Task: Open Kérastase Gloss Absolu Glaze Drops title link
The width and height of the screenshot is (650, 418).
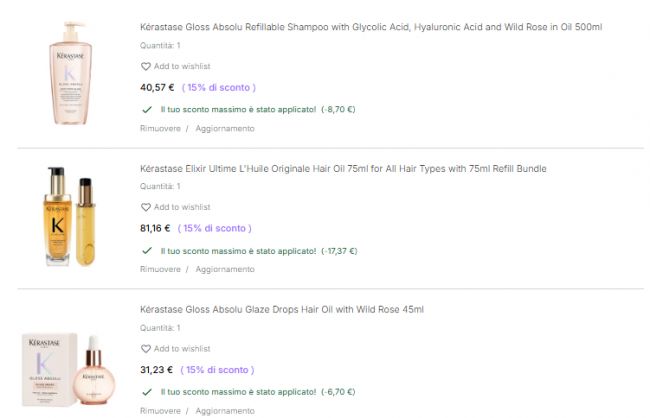Action: (282, 309)
